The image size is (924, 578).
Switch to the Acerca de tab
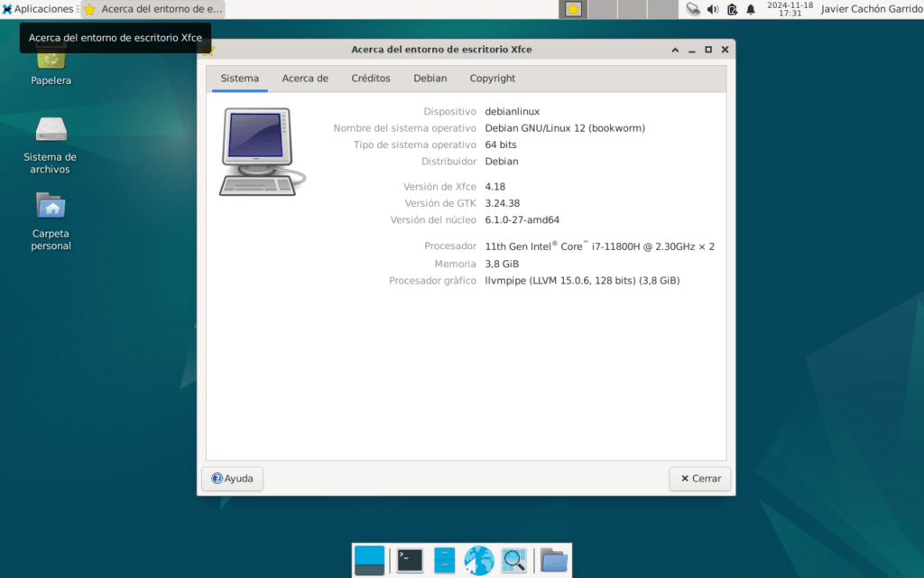click(x=305, y=79)
